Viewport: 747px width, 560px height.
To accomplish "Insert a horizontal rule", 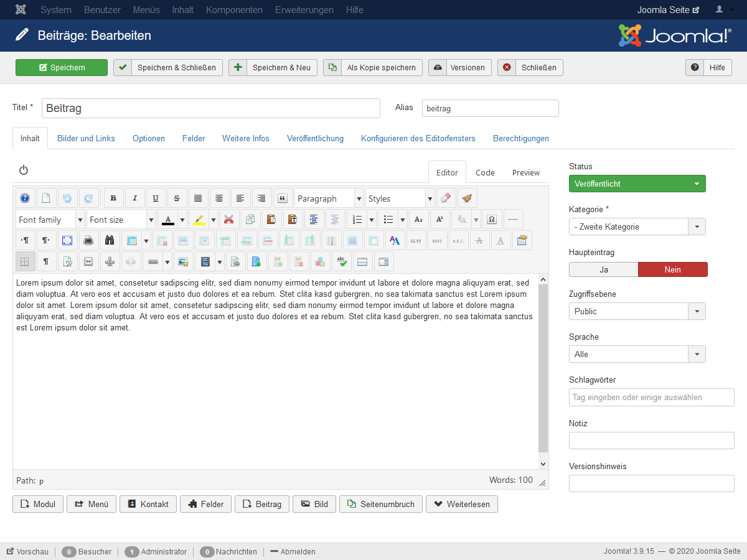I will click(513, 220).
